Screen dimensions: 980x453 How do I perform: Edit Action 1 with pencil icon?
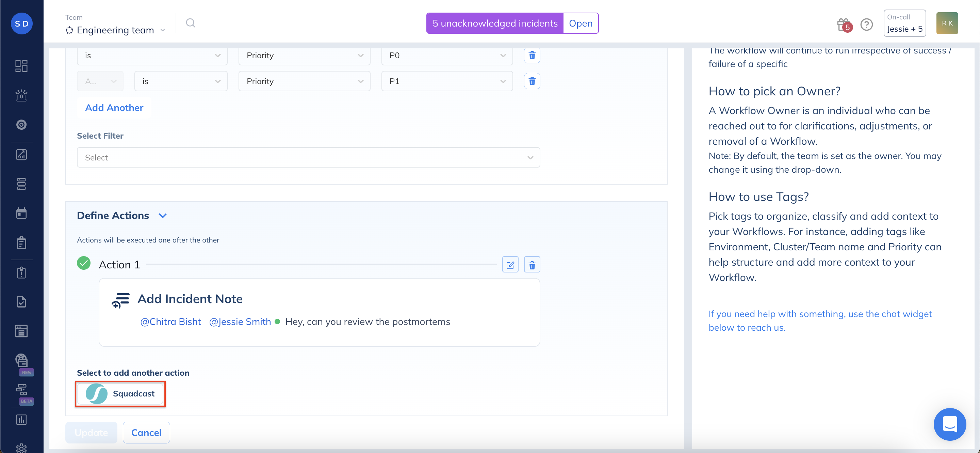tap(510, 265)
